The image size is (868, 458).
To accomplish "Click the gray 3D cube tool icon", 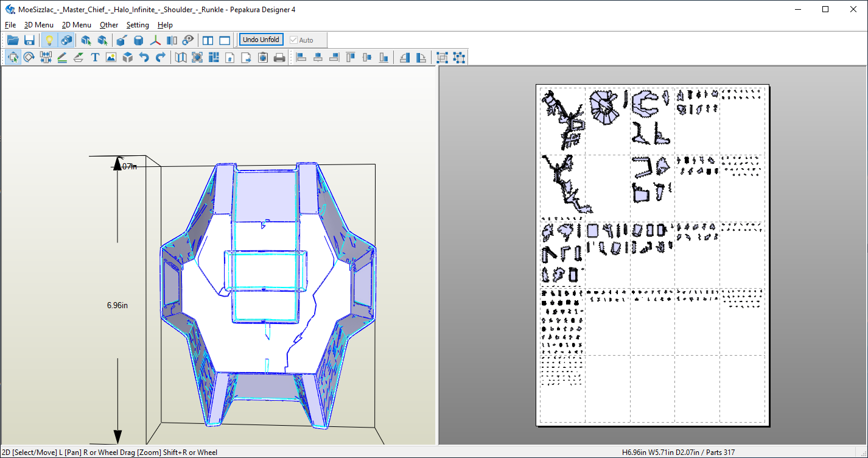I will (x=128, y=57).
